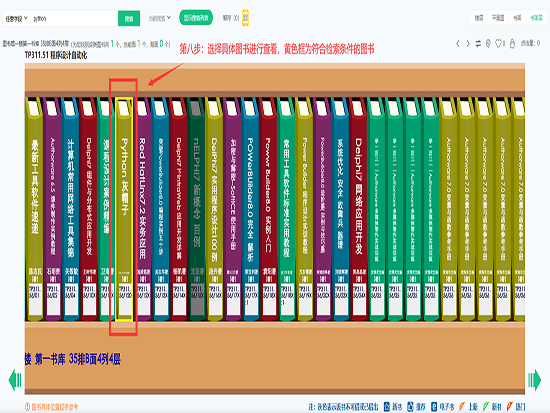Open the 系统优化 安全 book spine
Screen dimensions: 550x413
340,209
